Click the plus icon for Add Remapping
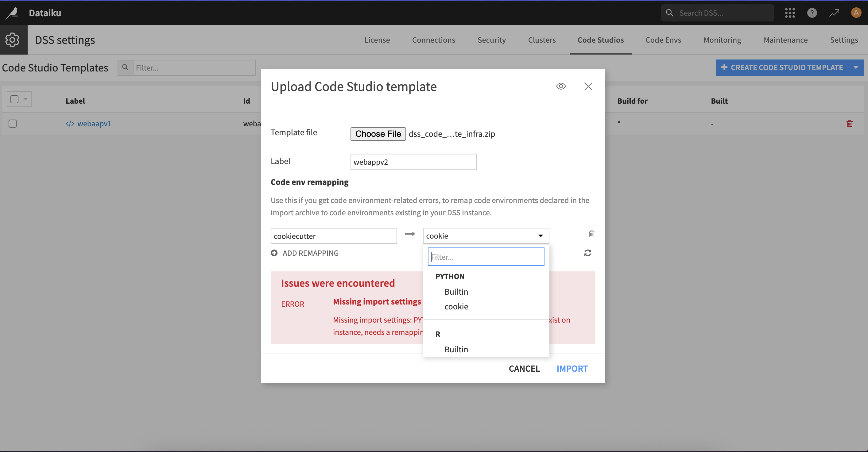 [x=274, y=253]
